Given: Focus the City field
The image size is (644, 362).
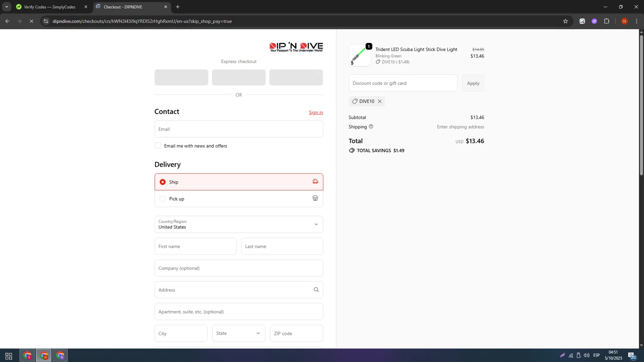Looking at the screenshot, I should click(x=181, y=333).
